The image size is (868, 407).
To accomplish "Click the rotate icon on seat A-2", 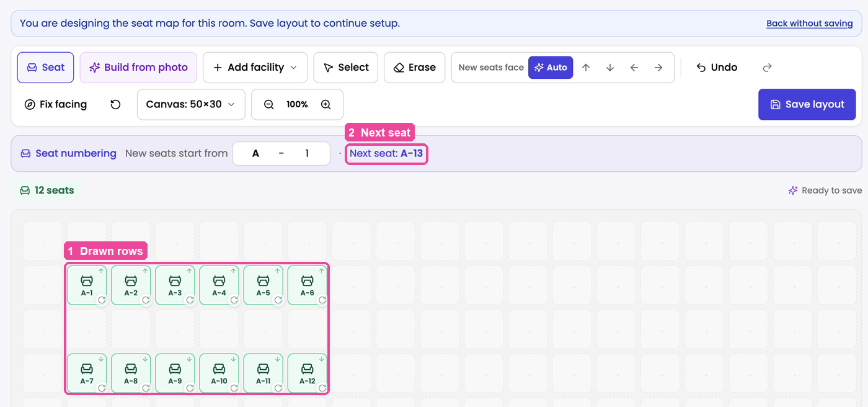I will pyautogui.click(x=146, y=300).
